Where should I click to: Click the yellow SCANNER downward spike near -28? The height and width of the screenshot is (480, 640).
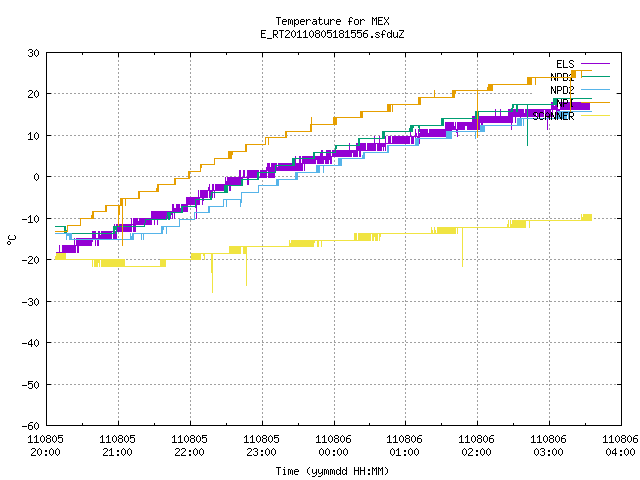(212, 273)
